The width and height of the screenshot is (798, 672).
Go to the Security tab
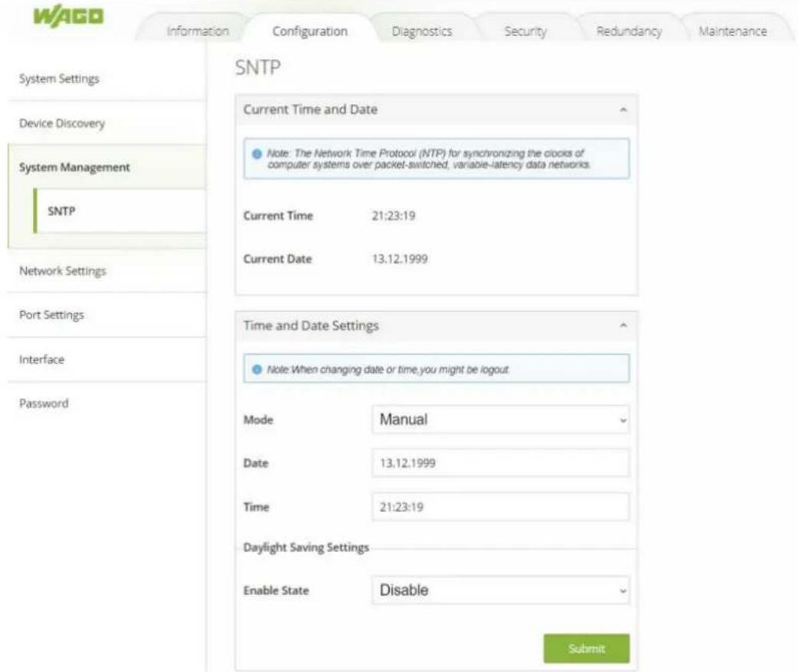(x=525, y=31)
